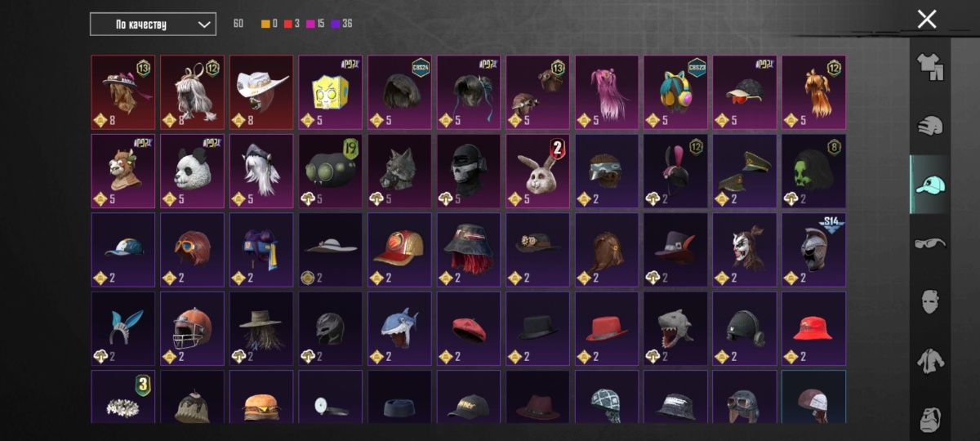The width and height of the screenshot is (980, 441).
Task: Open the face mask category in sidebar
Action: tap(930, 302)
